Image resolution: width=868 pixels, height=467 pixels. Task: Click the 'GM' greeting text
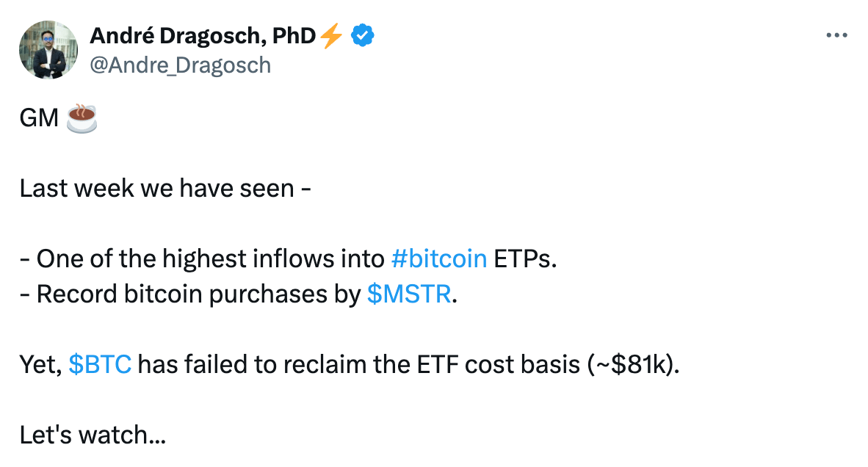(39, 117)
